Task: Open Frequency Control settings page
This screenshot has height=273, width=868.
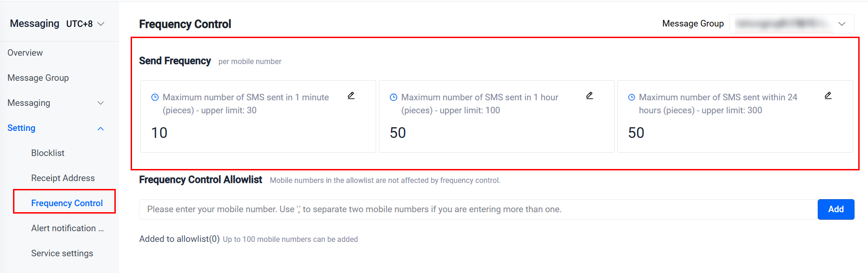Action: coord(67,203)
